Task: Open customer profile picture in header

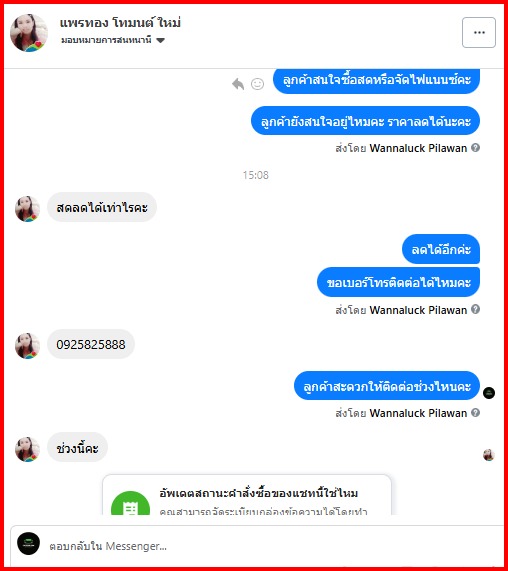Action: (29, 33)
